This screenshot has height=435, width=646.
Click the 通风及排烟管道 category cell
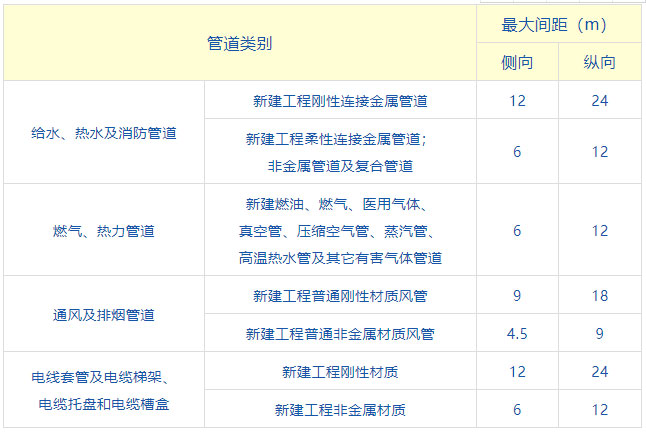tap(105, 314)
